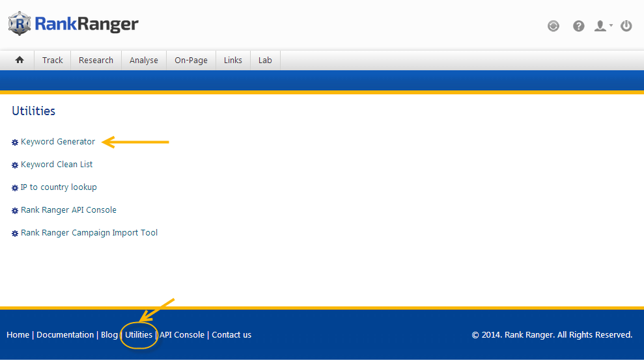This screenshot has height=363, width=644.
Task: Click gear icon beside Keyword Generator
Action: [15, 142]
